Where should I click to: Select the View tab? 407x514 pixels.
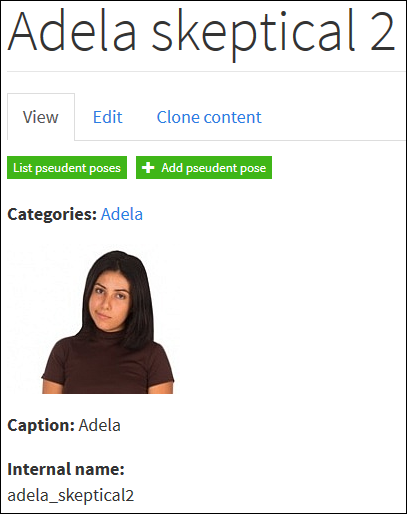(x=41, y=117)
